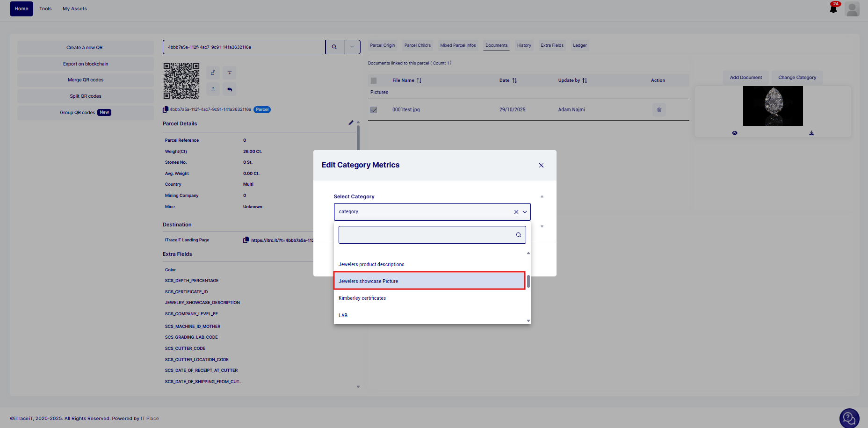
Task: Uncheck the 0001test.jpg row checkbox
Action: pos(374,110)
